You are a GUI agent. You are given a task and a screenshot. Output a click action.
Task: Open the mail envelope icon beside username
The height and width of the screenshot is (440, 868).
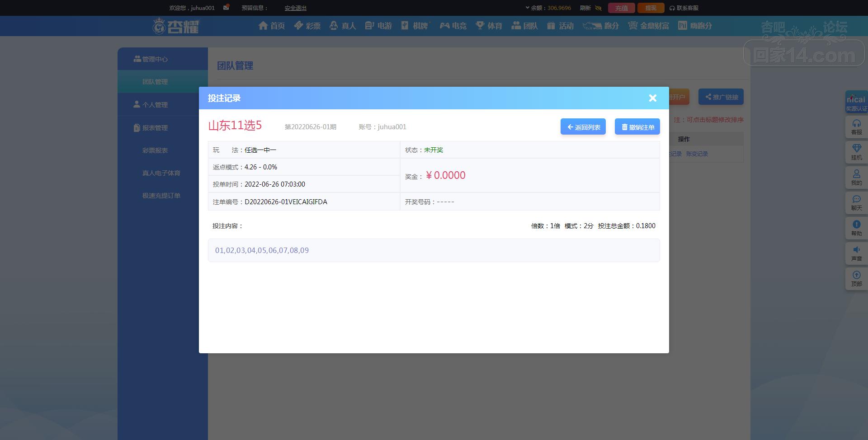[x=226, y=7]
